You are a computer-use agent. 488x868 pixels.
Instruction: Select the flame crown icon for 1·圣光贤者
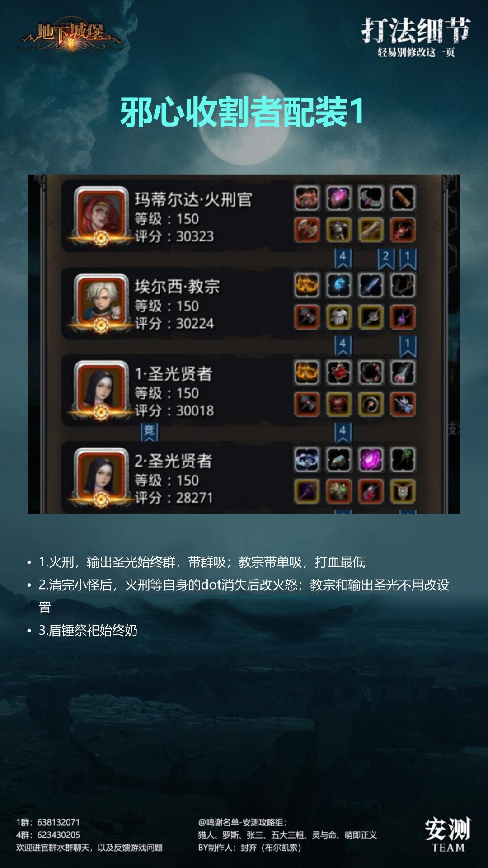(x=307, y=373)
